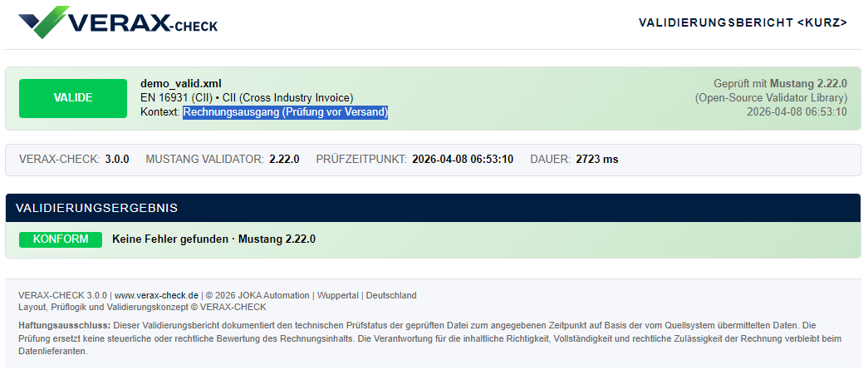Click the file name demo_valid.xml

[181, 84]
